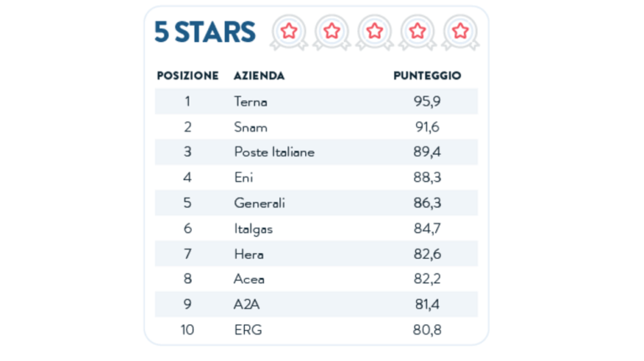This screenshot has width=644, height=361.
Task: Click the POSIZIONE column header
Action: click(188, 75)
